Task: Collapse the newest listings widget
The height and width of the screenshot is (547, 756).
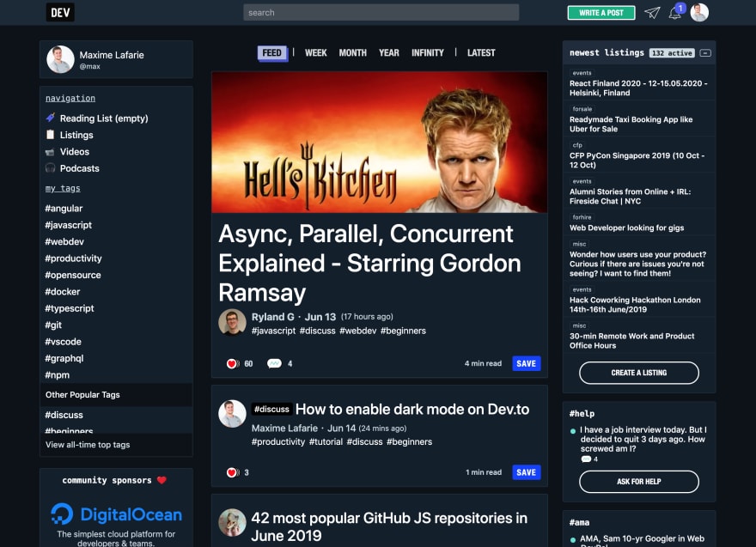Action: [x=705, y=53]
